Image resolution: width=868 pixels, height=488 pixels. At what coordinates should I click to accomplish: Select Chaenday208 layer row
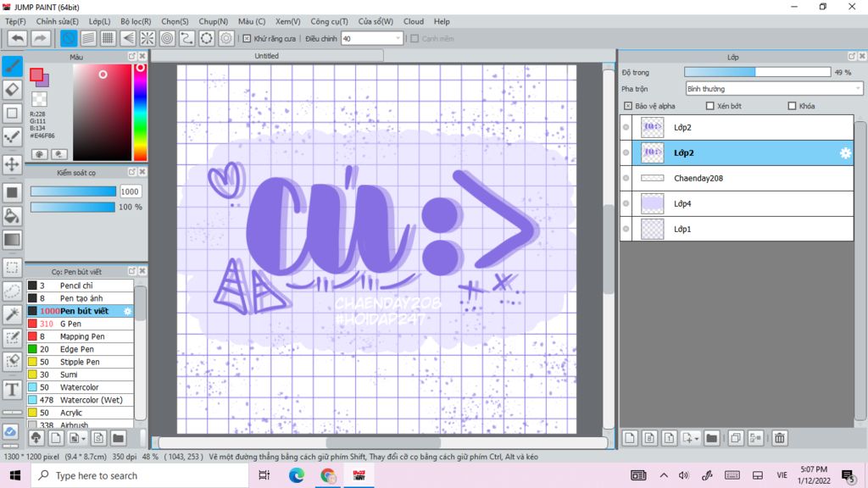(737, 178)
